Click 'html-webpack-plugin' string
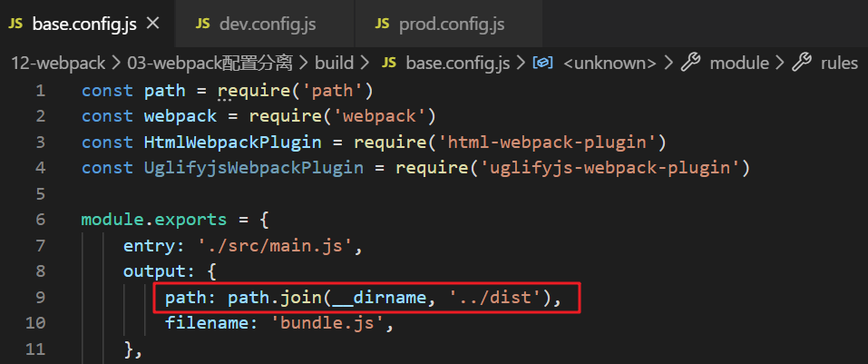The width and height of the screenshot is (868, 364). 546,143
